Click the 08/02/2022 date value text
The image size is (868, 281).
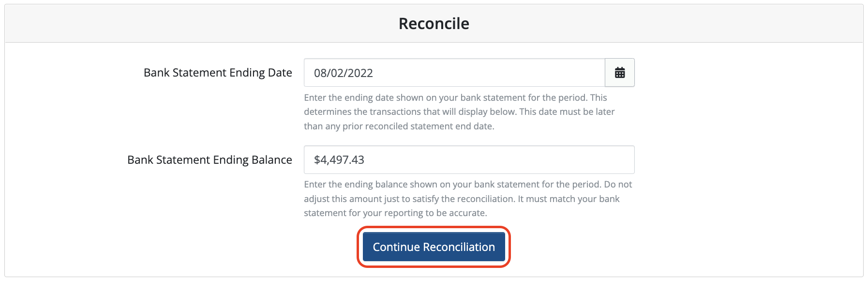click(344, 73)
